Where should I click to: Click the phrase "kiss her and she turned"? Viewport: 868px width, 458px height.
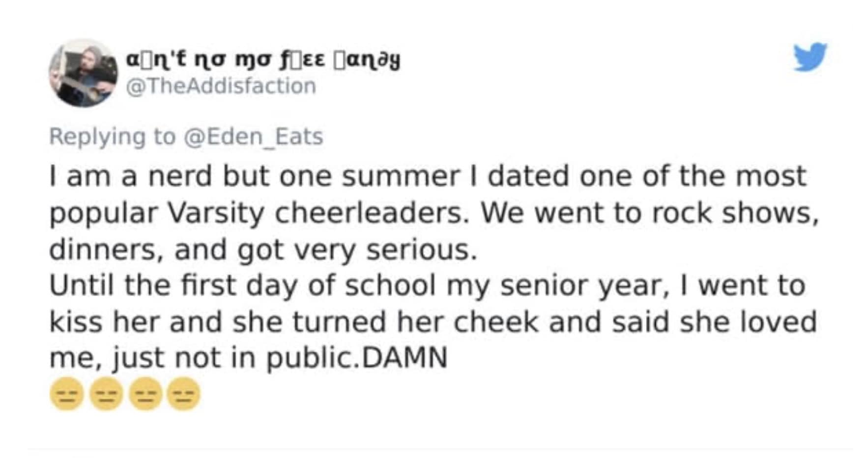218,322
